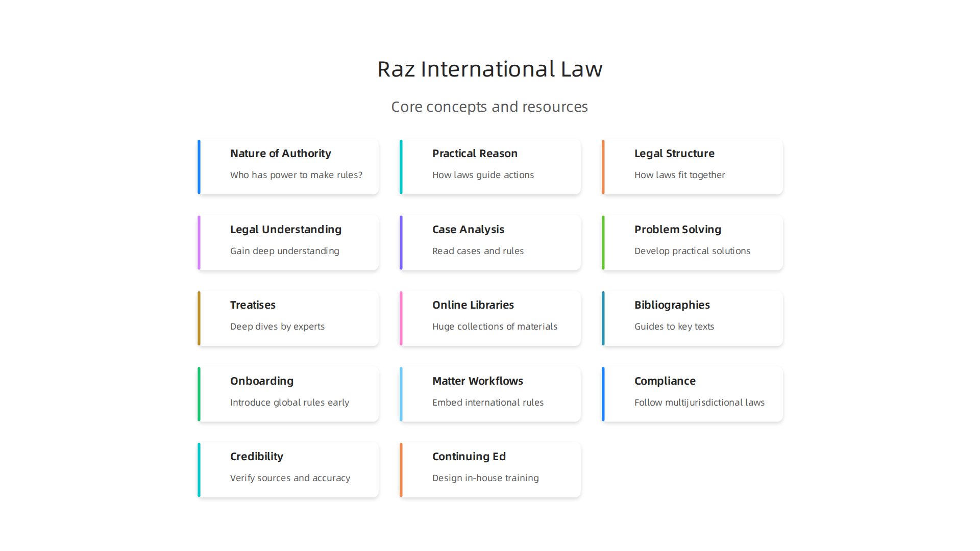Click the 'Core concepts and resources' subtitle

pyautogui.click(x=489, y=107)
